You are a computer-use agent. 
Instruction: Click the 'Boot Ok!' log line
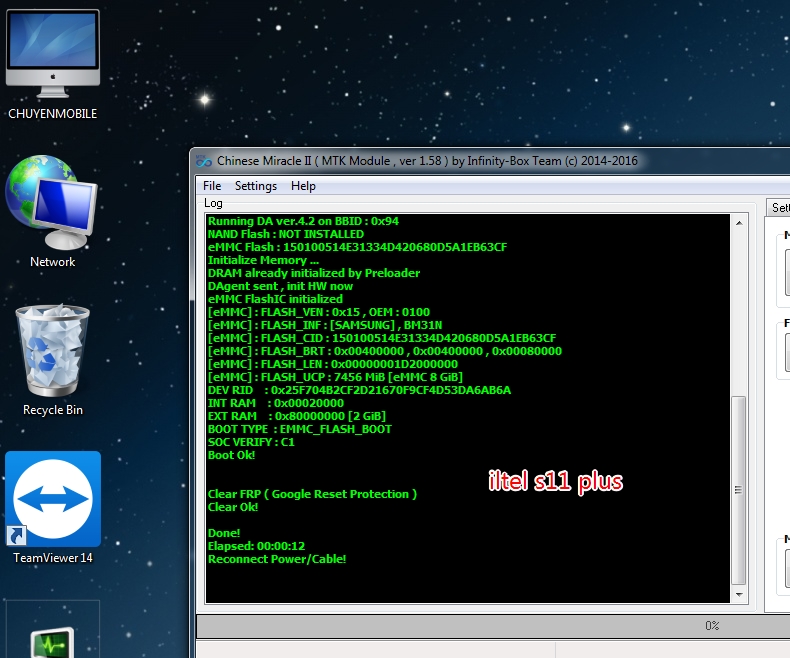(231, 455)
